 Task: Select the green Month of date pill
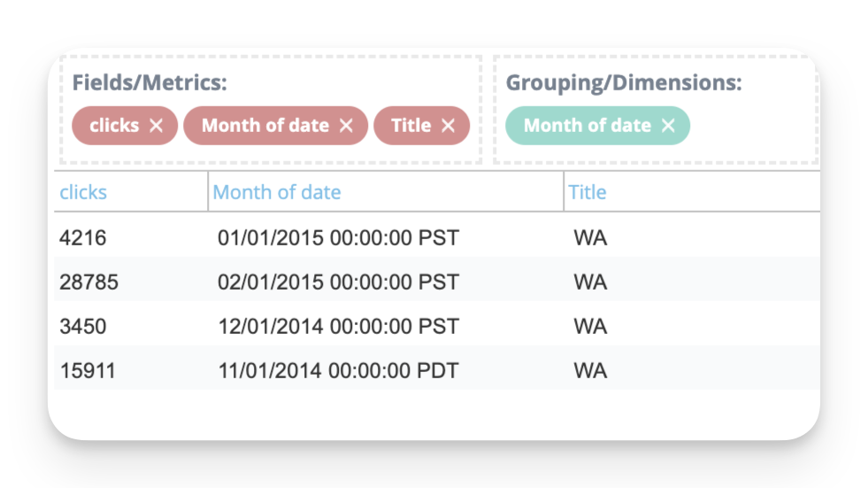[597, 126]
